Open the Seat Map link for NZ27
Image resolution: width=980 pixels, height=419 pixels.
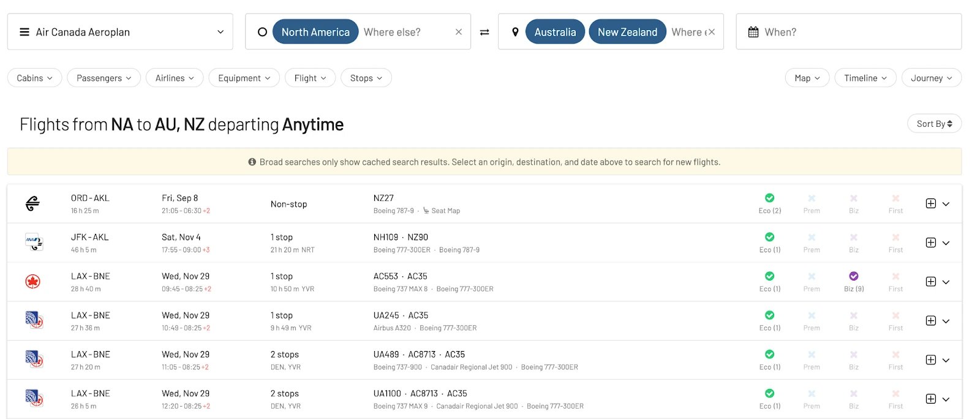click(x=442, y=211)
